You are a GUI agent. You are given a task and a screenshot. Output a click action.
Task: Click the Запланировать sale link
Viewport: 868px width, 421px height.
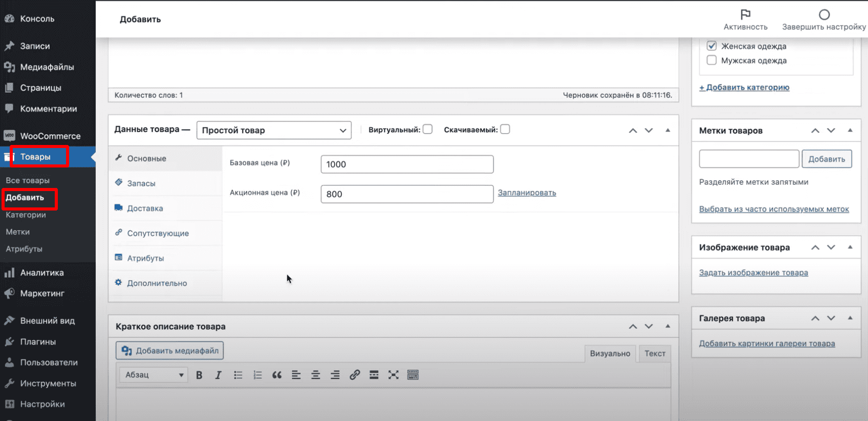(x=527, y=193)
